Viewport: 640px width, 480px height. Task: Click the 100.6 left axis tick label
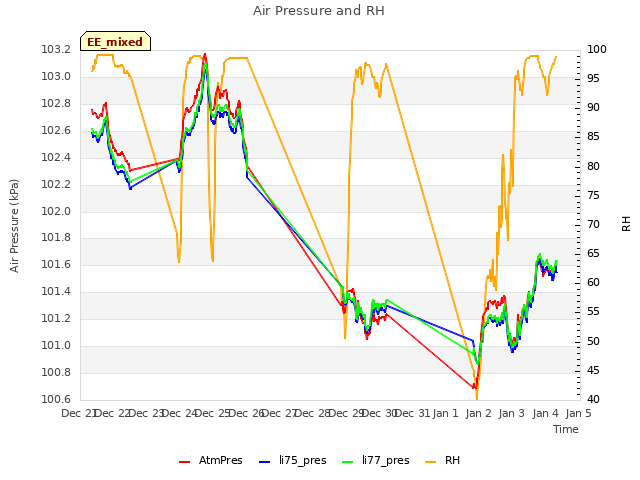[56, 399]
